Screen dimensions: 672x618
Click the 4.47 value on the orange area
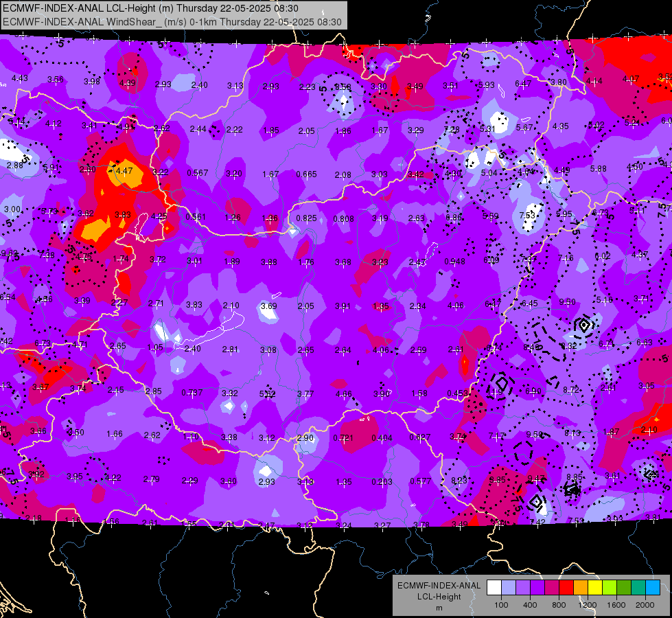[x=124, y=171]
